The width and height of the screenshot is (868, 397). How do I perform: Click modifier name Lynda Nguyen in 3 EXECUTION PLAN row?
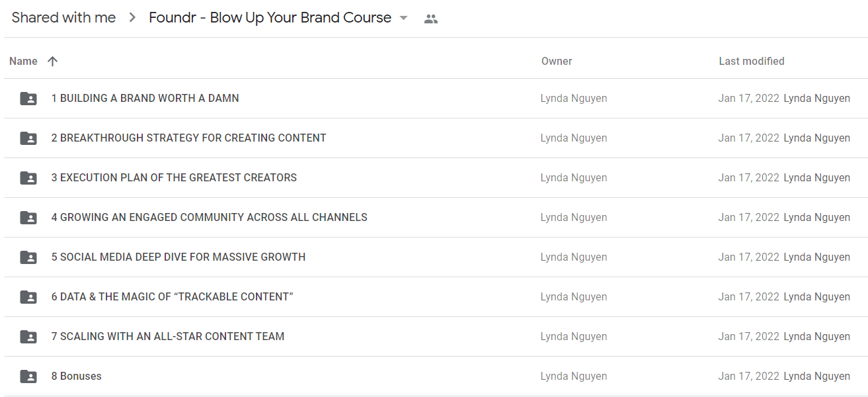(x=817, y=177)
